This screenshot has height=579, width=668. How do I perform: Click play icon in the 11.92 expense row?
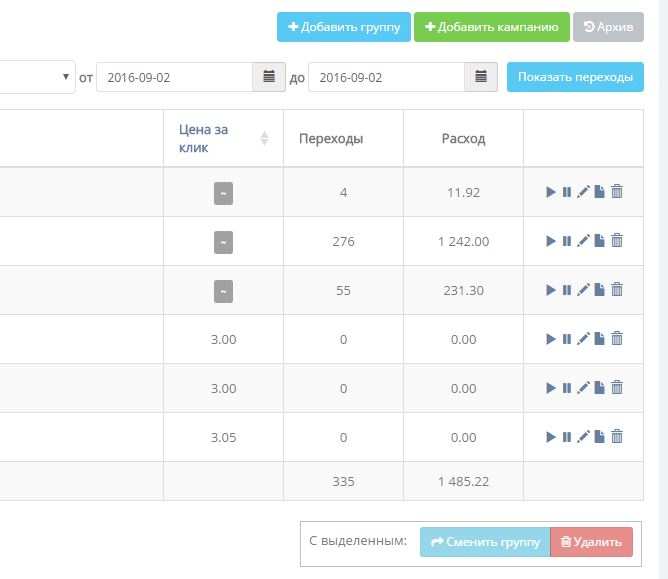[x=551, y=192]
